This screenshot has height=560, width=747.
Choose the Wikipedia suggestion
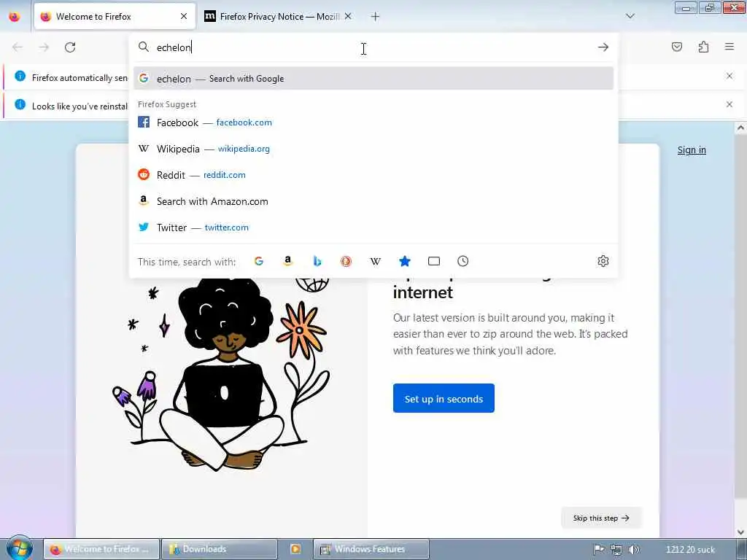tap(373, 149)
